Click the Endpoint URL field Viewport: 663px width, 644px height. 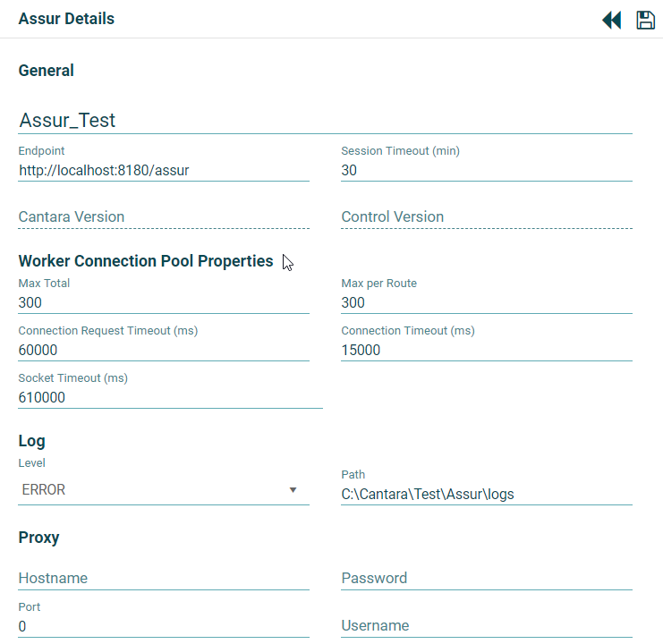tap(163, 170)
